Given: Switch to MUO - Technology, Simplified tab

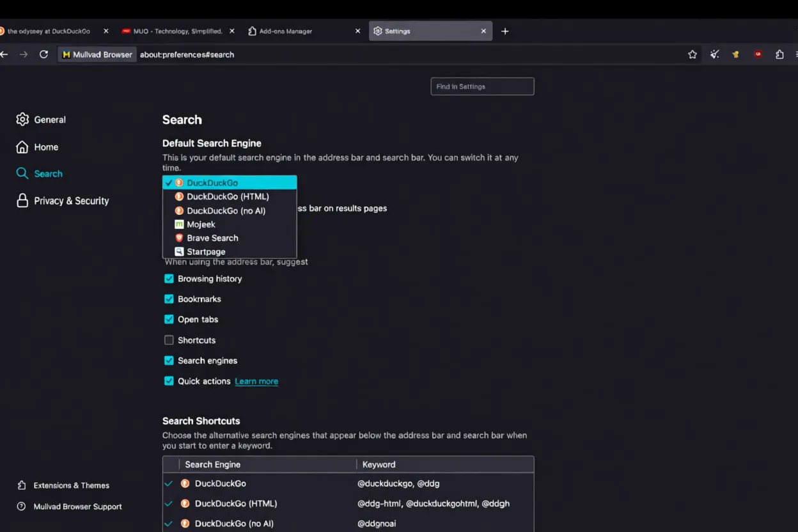Looking at the screenshot, I should point(178,31).
